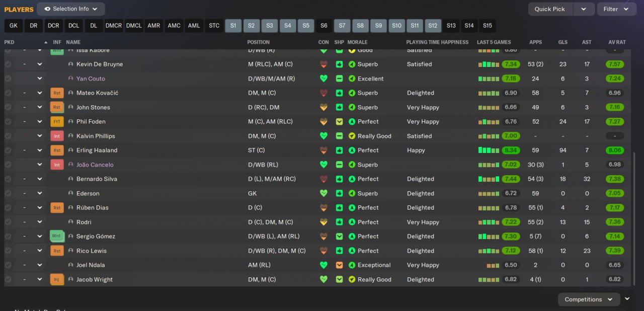Image resolution: width=644 pixels, height=311 pixels.
Task: Click Jacob Wright's morale icon
Action: click(x=352, y=279)
